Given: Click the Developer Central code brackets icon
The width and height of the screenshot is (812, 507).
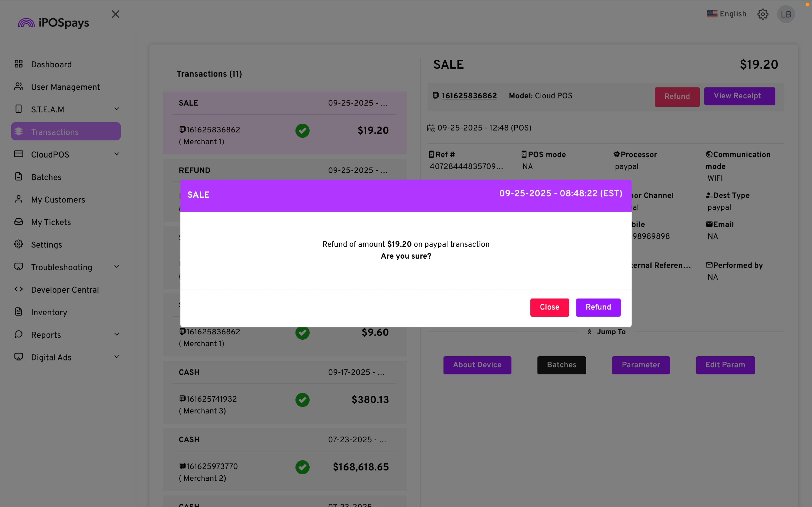Looking at the screenshot, I should [18, 289].
